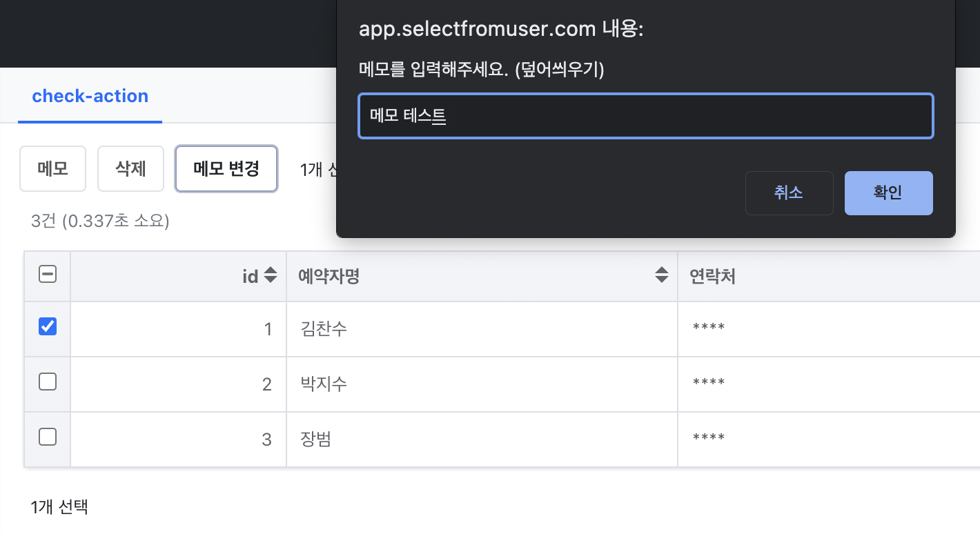Click the 메모 button
The image size is (980, 534).
pos(52,168)
